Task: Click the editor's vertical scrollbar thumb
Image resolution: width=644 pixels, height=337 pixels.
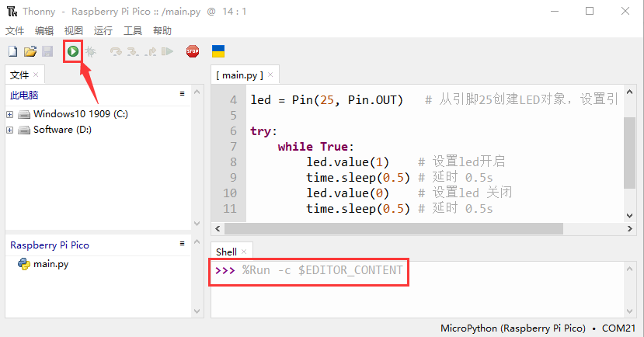Action: [629, 153]
